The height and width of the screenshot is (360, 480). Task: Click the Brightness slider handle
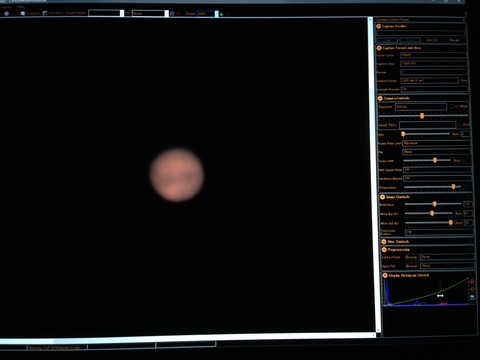point(434,204)
